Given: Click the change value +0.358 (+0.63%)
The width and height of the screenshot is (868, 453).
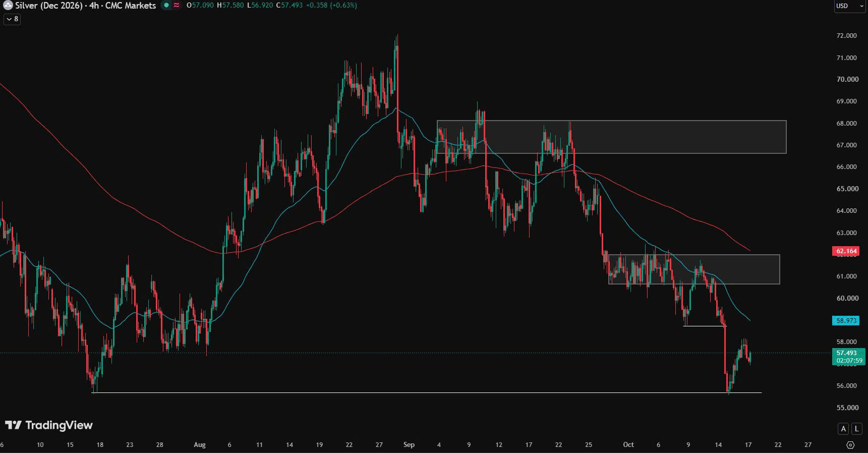Looking at the screenshot, I should 331,6.
